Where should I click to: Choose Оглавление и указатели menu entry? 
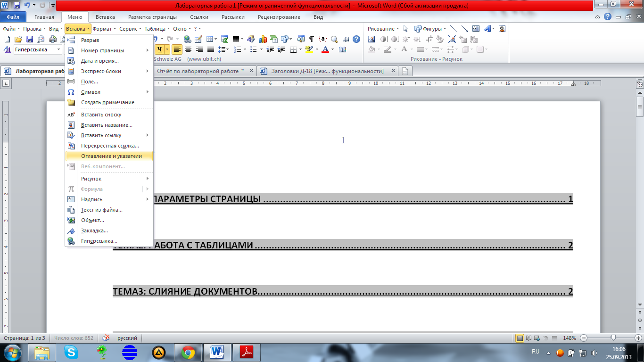[x=109, y=156]
